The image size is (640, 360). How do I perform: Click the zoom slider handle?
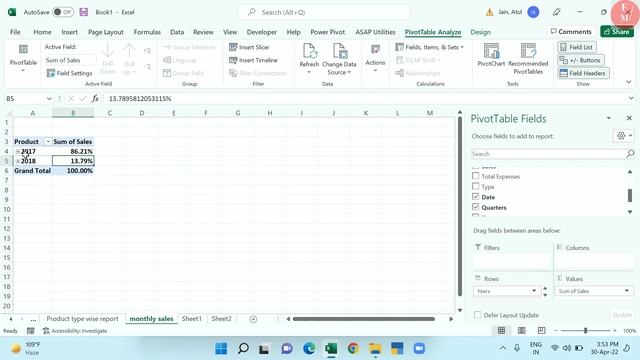585,330
